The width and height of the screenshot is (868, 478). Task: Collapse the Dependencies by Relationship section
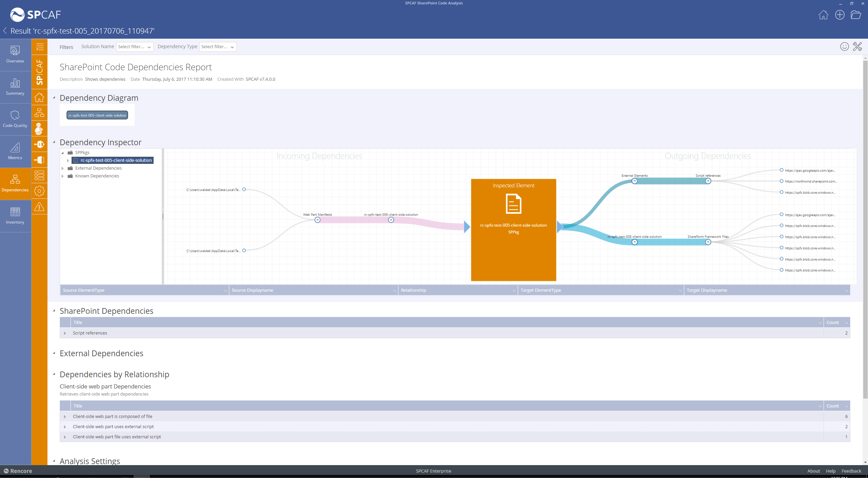(54, 374)
